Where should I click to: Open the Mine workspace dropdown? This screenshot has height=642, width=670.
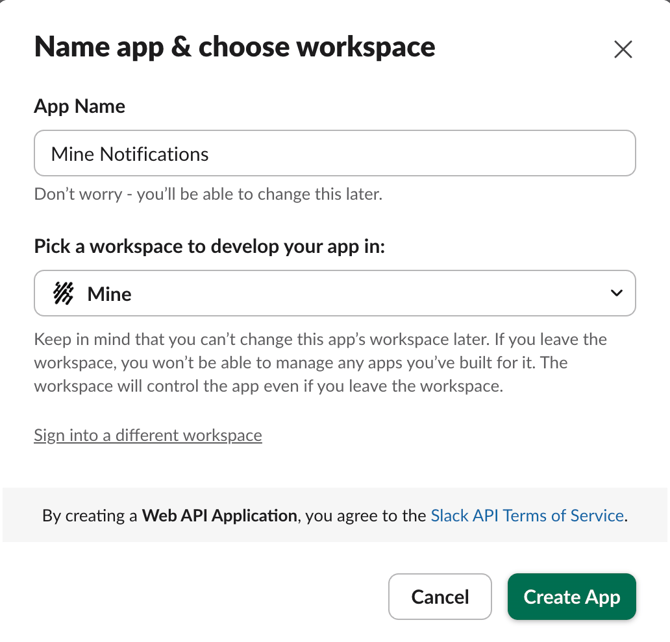point(335,293)
